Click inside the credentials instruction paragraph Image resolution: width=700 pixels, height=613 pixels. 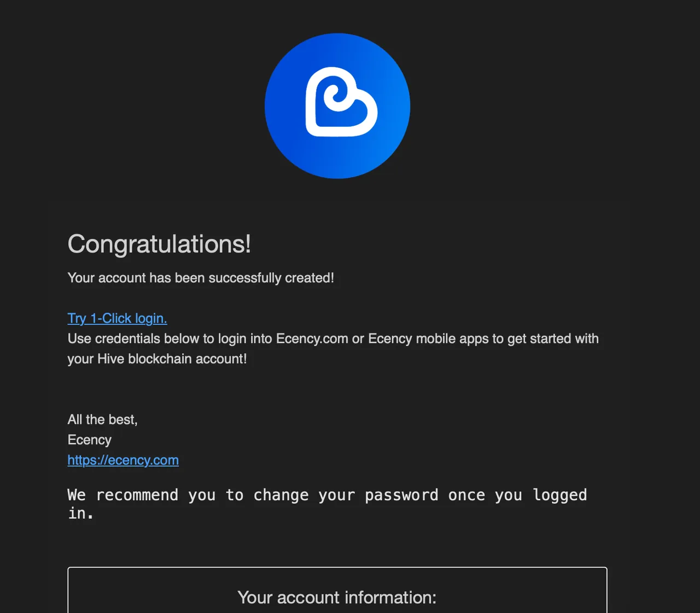tap(332, 338)
